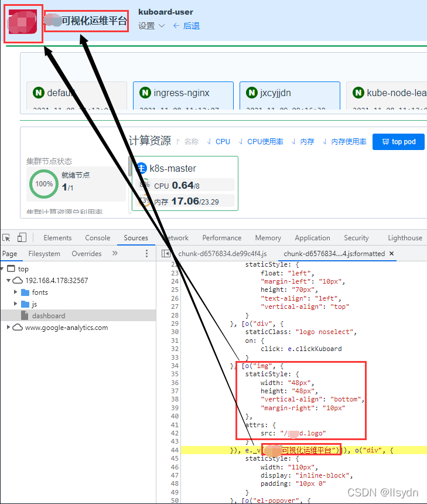Image resolution: width=427 pixels, height=504 pixels.
Task: Switch to the Security tab
Action: (356, 238)
